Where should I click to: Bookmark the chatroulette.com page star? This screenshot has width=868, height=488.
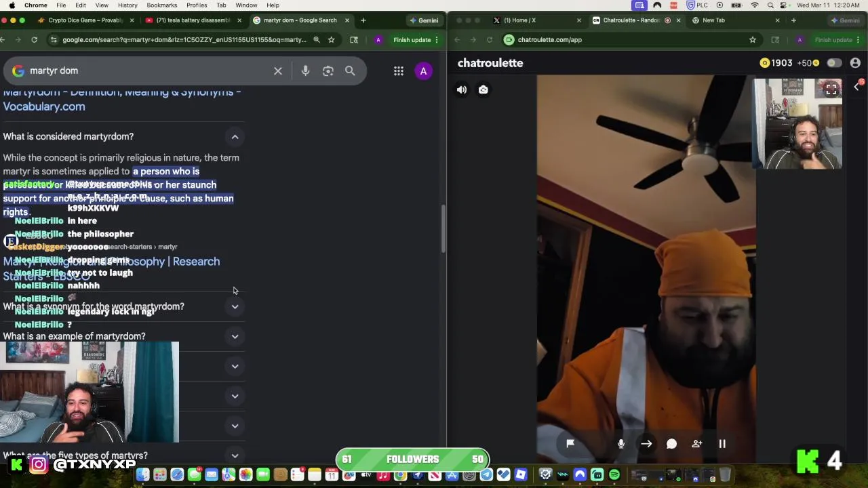coord(753,40)
